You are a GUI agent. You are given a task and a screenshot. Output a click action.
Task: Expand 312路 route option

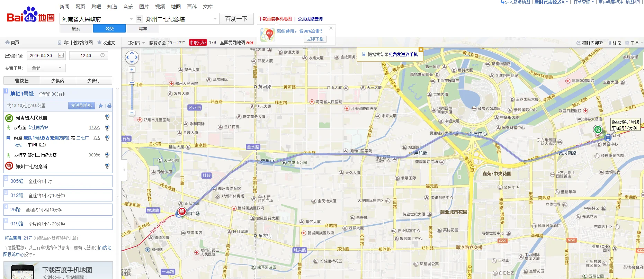click(58, 195)
